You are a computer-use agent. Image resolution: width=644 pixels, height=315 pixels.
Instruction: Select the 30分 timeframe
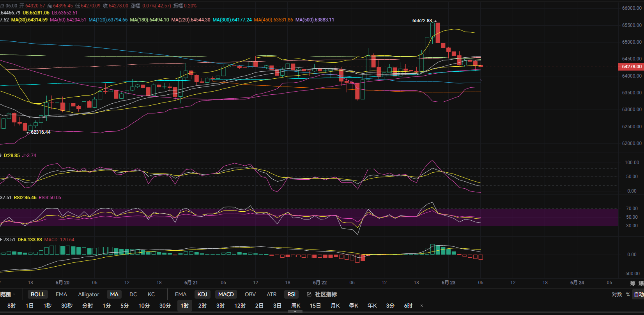click(165, 306)
